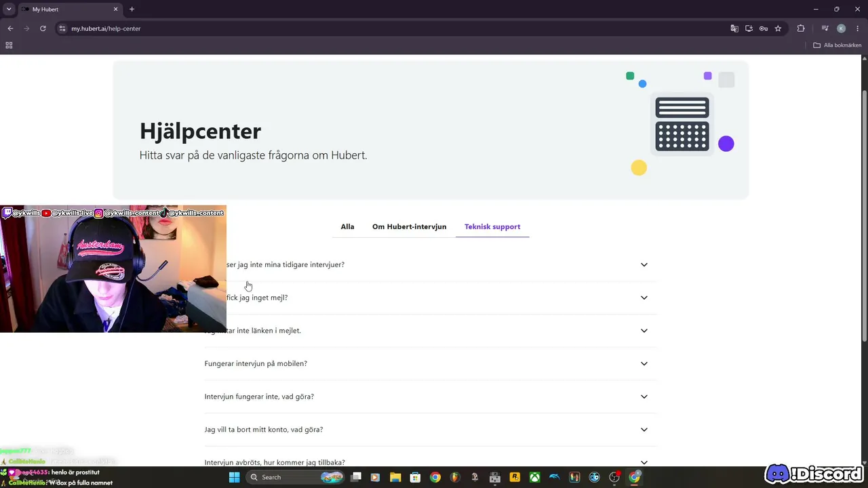Click 'Jag vill ta bort mitt konto' text
Screen dimensions: 868x488
[264, 430]
